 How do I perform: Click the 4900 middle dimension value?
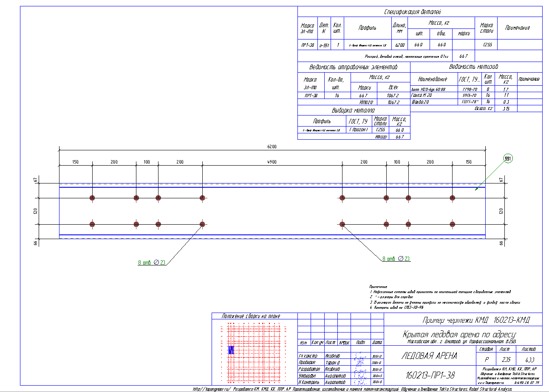272,162
